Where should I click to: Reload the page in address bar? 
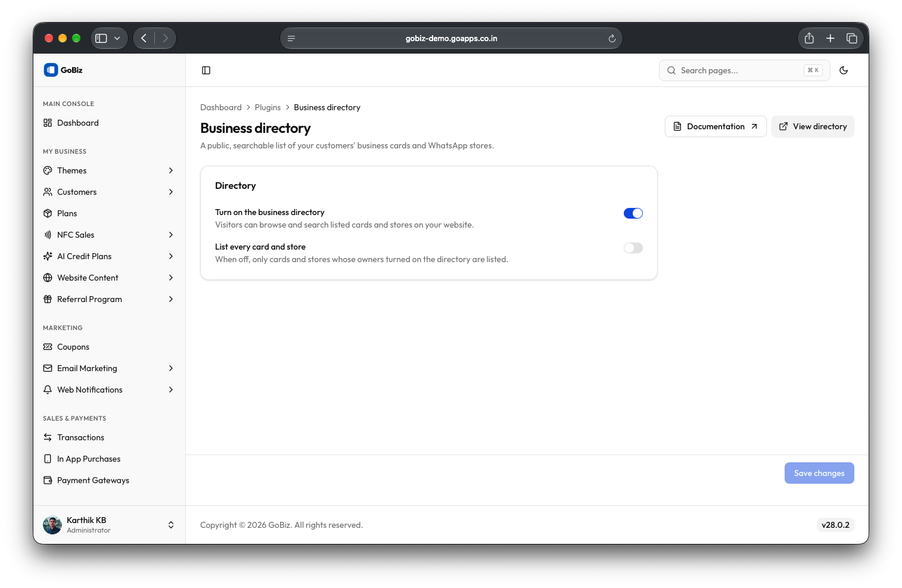click(612, 39)
